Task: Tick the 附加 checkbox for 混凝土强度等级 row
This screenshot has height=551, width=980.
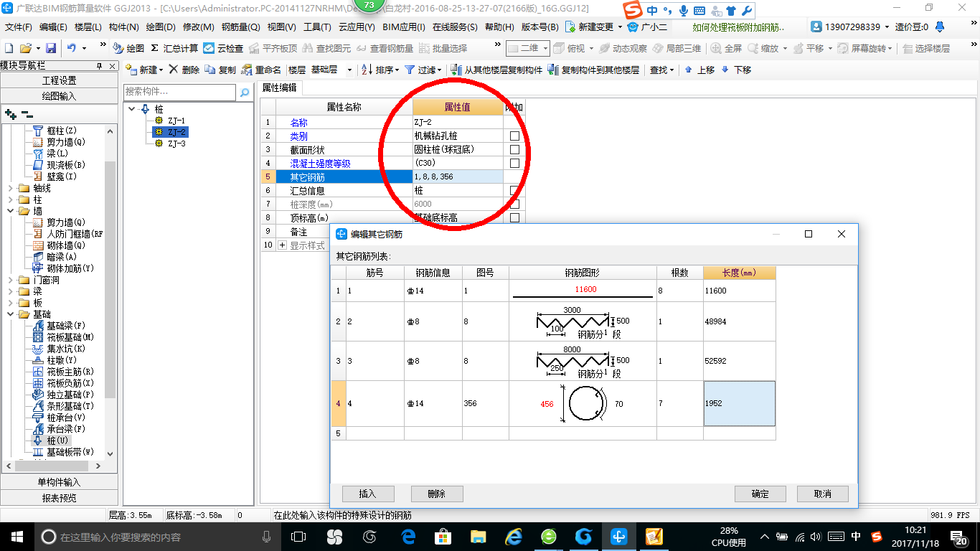Action: (514, 164)
